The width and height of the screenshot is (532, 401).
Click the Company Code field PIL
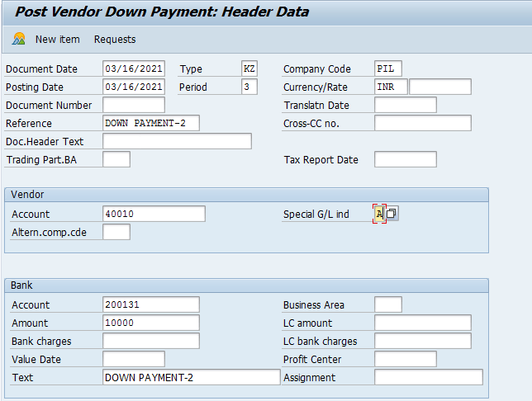[x=388, y=68]
